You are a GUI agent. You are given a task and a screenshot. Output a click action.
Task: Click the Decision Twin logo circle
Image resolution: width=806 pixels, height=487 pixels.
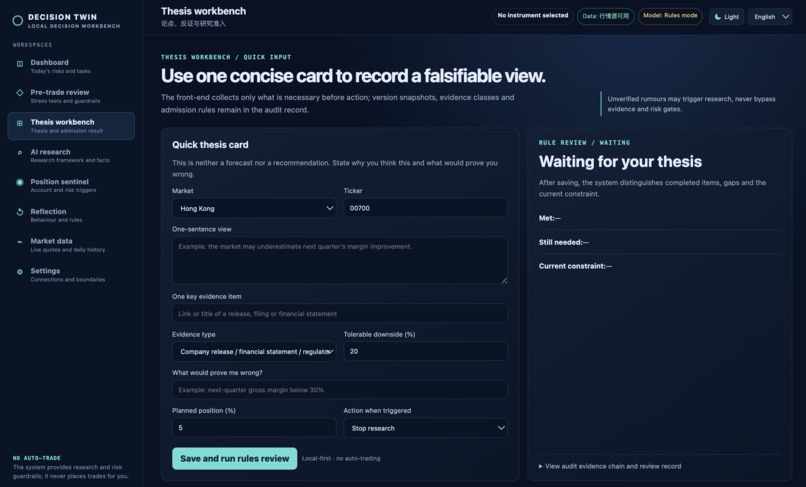(17, 21)
